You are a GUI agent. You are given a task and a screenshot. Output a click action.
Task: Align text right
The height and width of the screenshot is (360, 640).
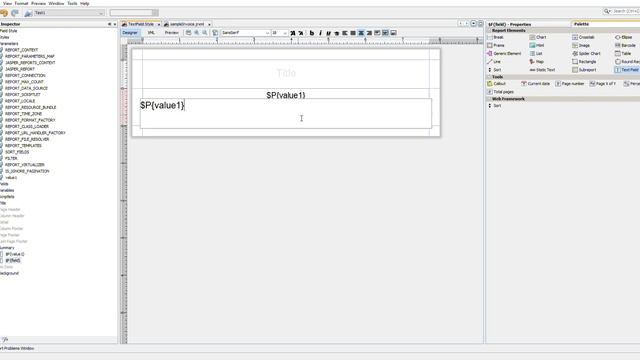(x=369, y=33)
